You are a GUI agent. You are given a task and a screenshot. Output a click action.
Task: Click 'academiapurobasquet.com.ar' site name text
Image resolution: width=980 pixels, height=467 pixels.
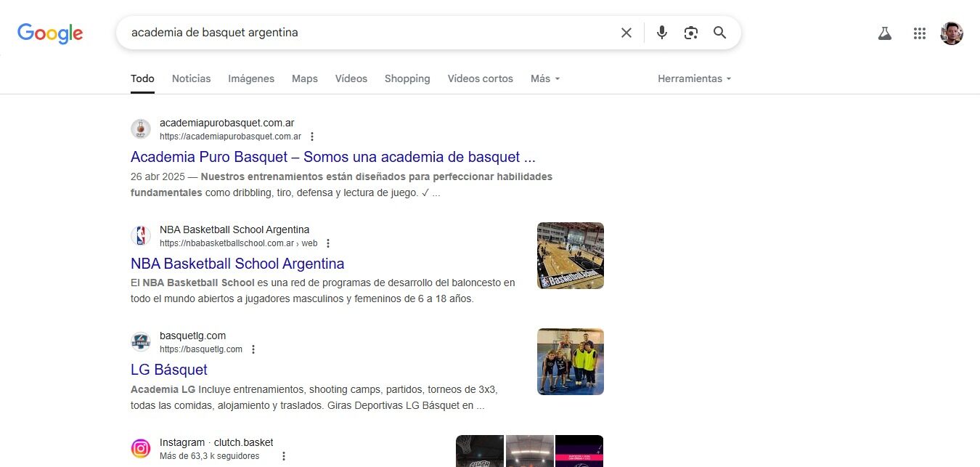(x=226, y=123)
